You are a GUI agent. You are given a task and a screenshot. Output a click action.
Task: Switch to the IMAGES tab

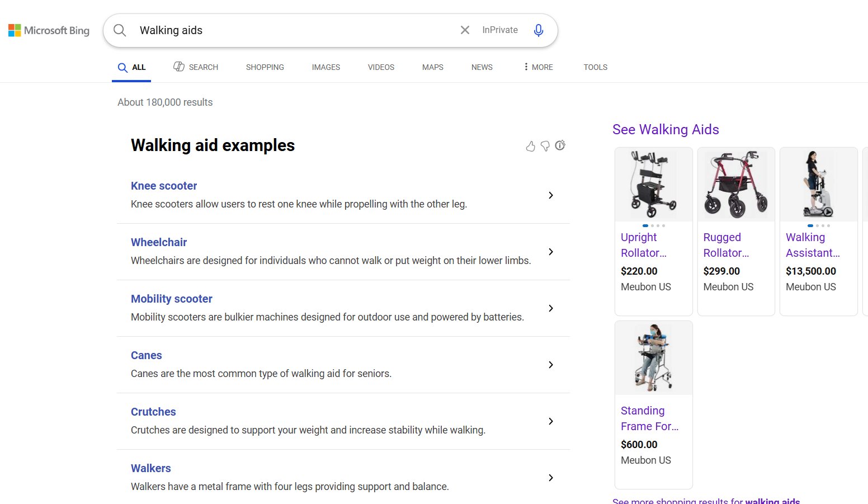(325, 67)
